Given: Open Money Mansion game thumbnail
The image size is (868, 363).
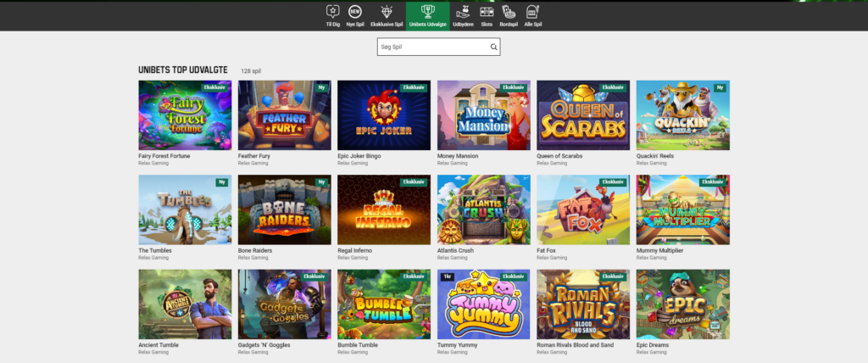Looking at the screenshot, I should click(484, 115).
